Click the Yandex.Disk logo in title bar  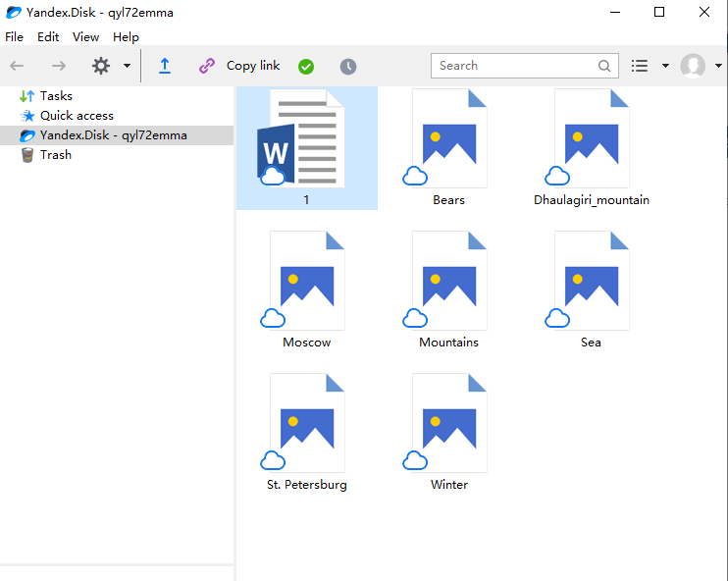[x=13, y=12]
